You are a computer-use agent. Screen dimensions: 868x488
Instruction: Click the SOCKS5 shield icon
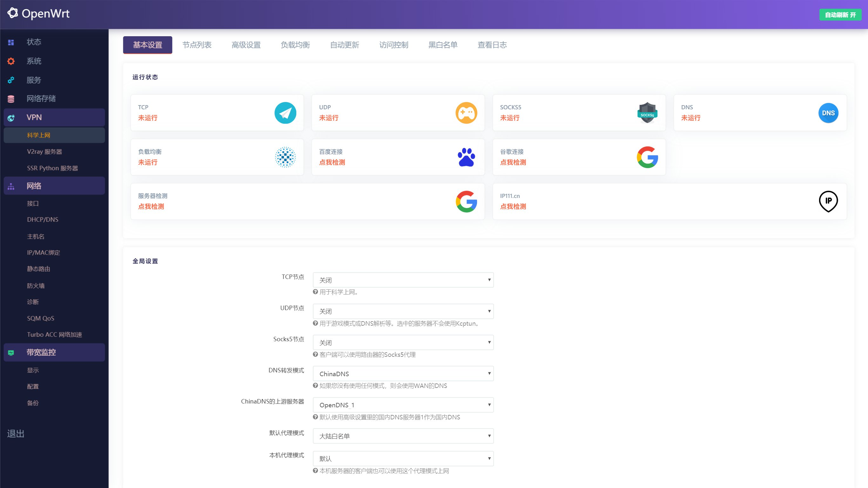pyautogui.click(x=647, y=113)
